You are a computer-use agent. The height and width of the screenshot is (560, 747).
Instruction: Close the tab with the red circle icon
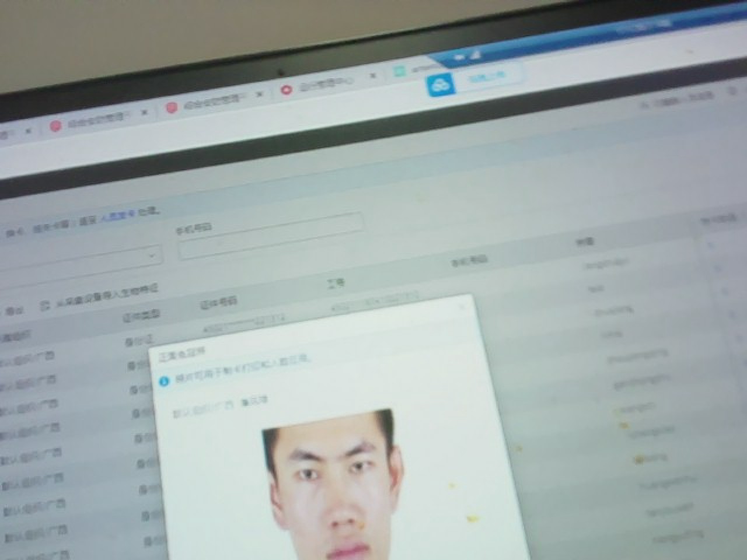373,76
